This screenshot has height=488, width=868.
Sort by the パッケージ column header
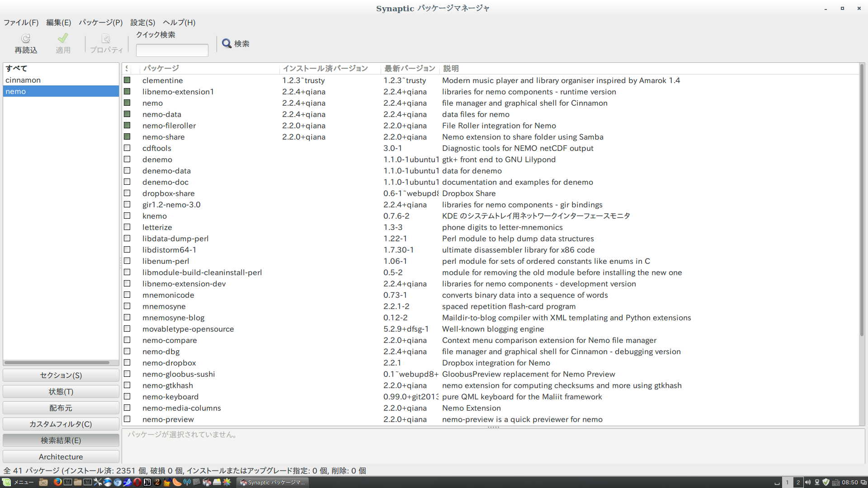209,68
